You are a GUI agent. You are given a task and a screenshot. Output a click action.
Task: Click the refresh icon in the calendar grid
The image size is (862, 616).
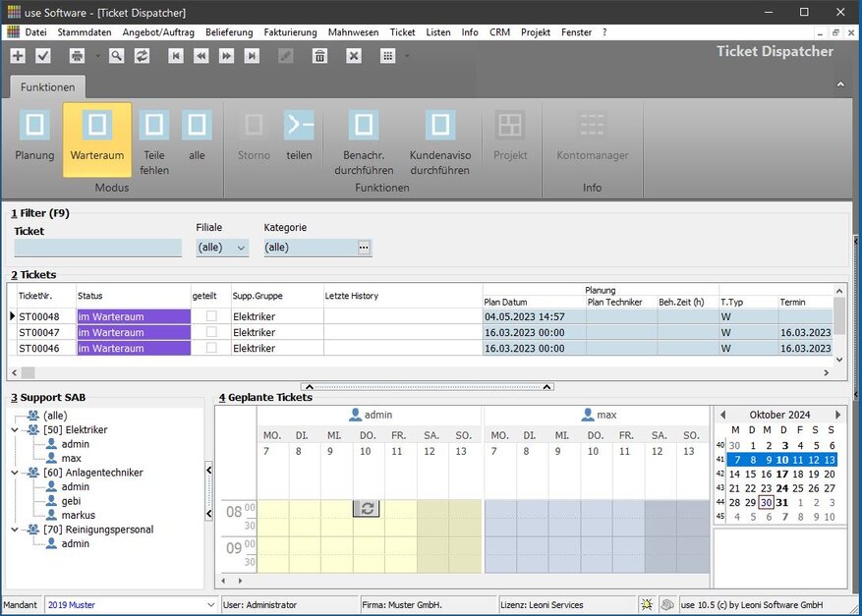pyautogui.click(x=366, y=508)
